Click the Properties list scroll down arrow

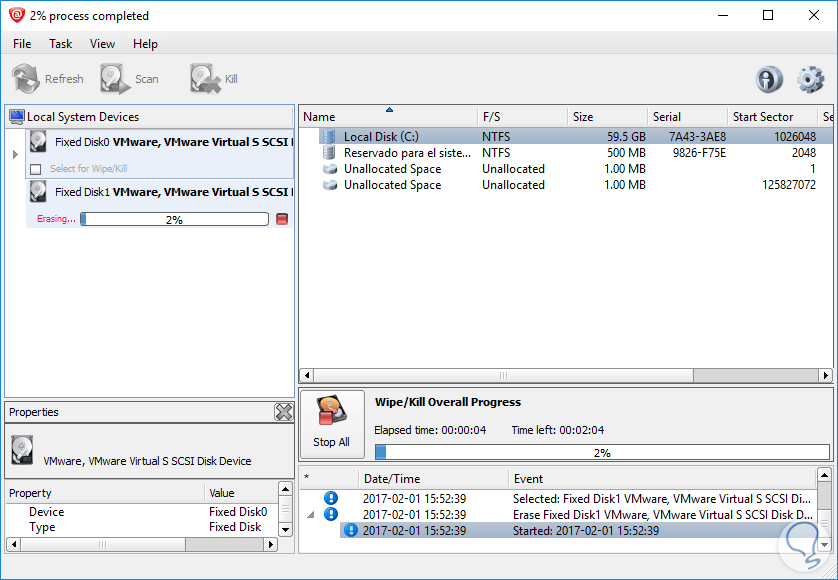tap(285, 530)
